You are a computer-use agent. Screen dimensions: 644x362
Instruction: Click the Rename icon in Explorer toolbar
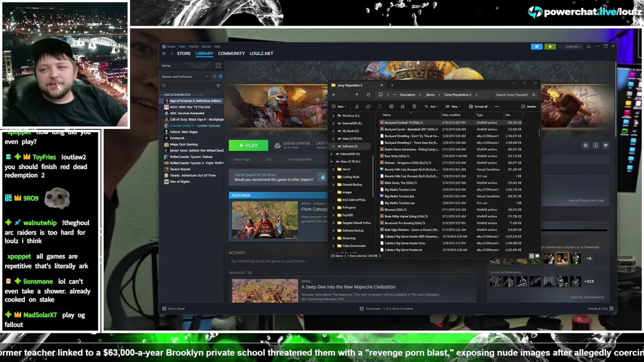pyautogui.click(x=391, y=107)
